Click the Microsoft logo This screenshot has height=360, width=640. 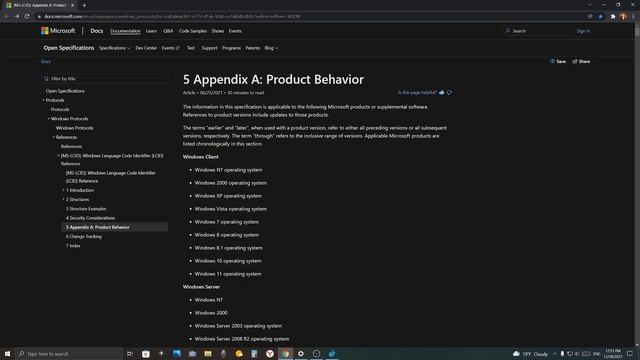[x=58, y=31]
